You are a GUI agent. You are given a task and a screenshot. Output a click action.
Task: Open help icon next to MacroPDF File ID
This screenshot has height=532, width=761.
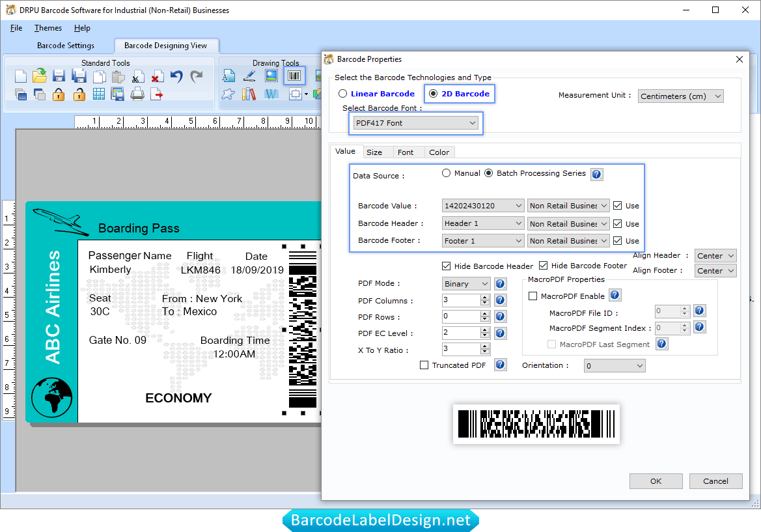(699, 311)
